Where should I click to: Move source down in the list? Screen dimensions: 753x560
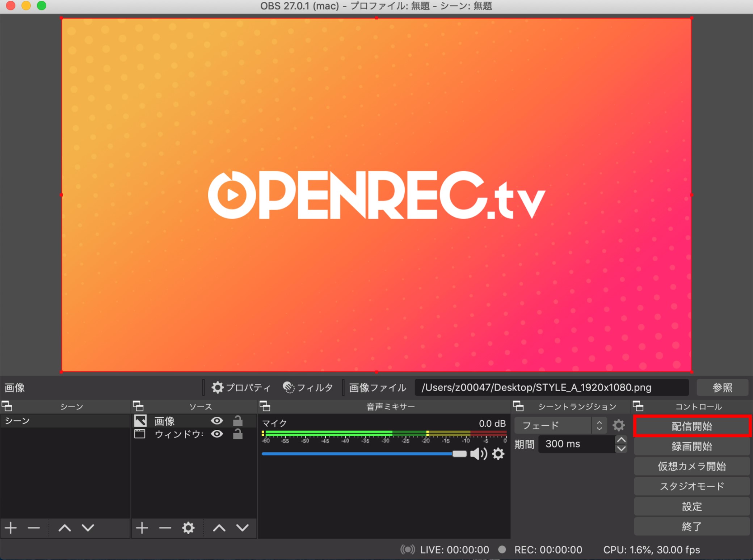coord(243,528)
